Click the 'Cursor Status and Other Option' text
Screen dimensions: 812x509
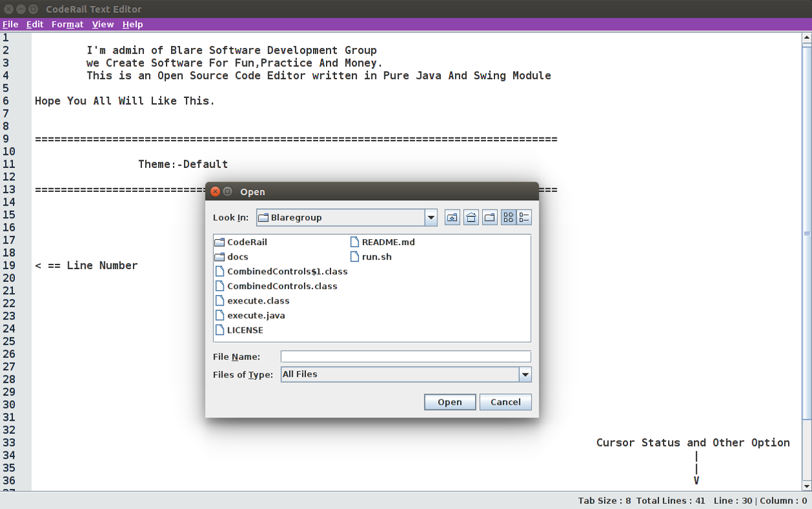693,443
